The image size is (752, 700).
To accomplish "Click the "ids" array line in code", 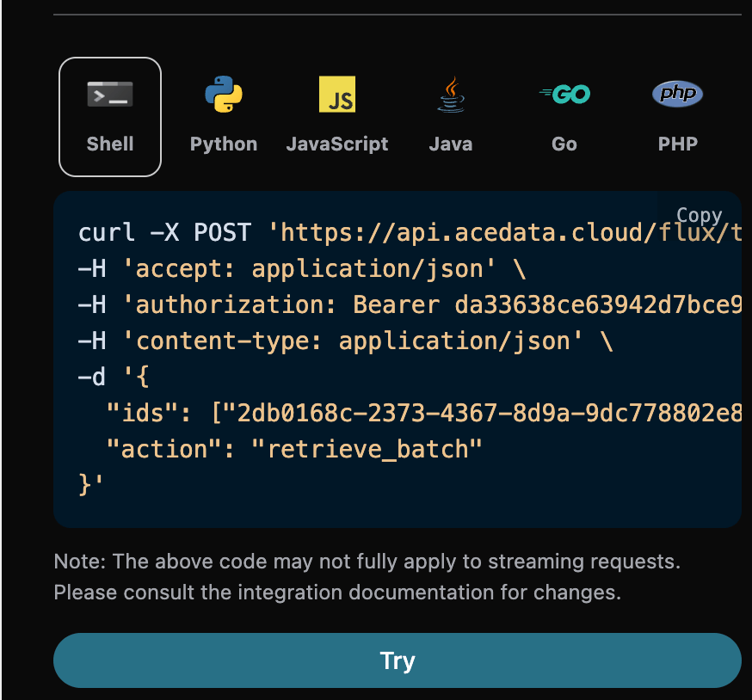I will tap(422, 413).
